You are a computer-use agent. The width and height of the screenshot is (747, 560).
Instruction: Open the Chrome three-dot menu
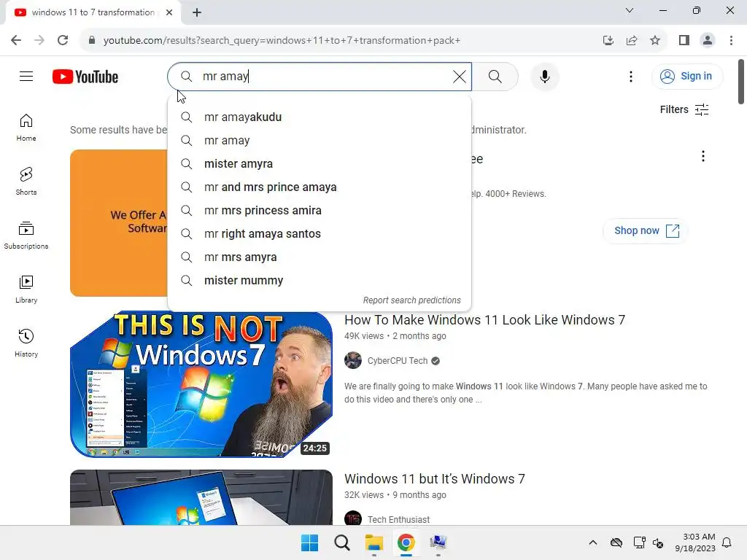click(x=731, y=41)
